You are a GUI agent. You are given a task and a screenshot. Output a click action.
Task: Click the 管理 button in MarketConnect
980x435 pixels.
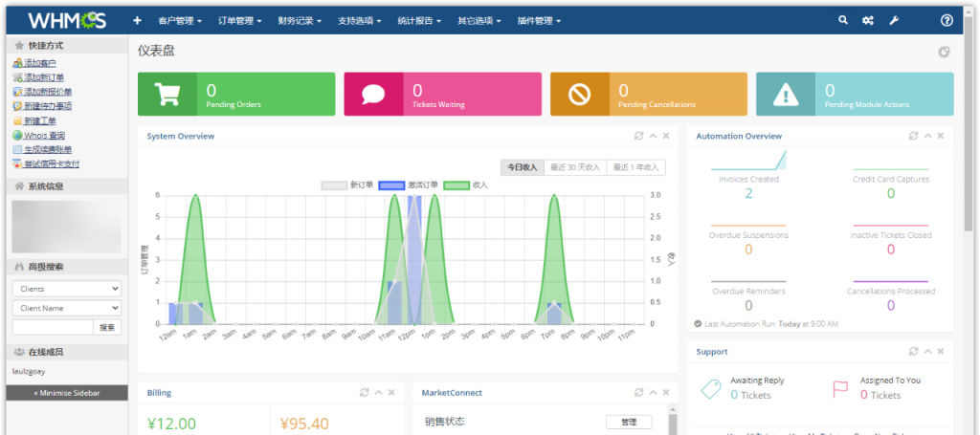pos(629,423)
